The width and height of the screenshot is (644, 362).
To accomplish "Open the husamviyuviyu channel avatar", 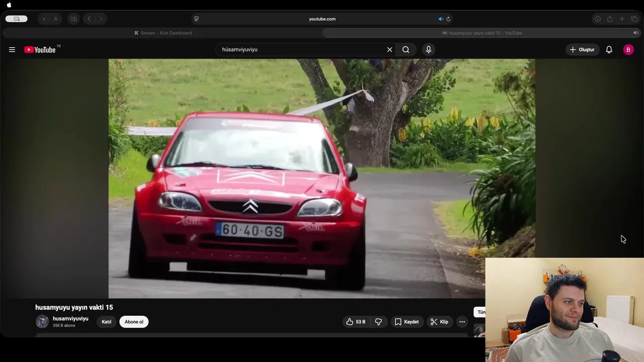I will click(x=42, y=322).
